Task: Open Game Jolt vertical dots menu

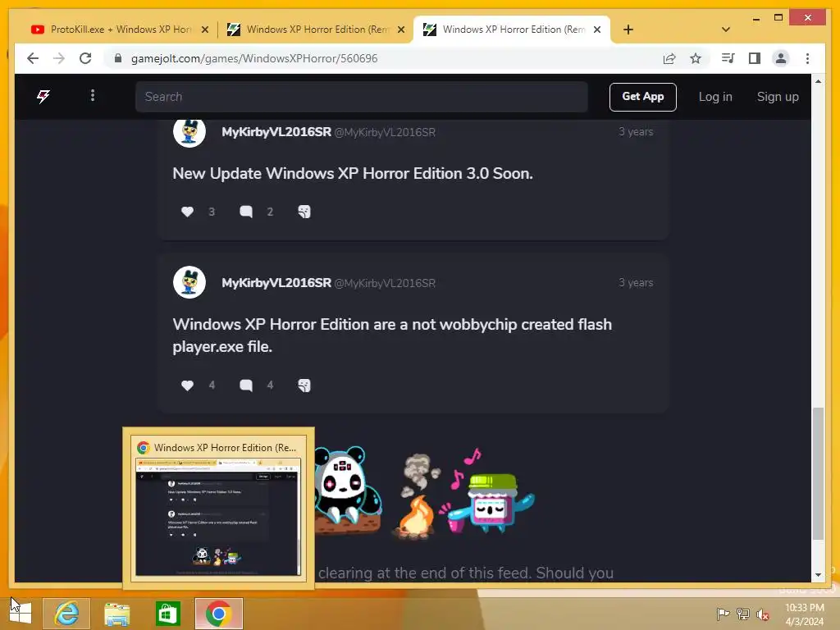Action: coord(93,96)
